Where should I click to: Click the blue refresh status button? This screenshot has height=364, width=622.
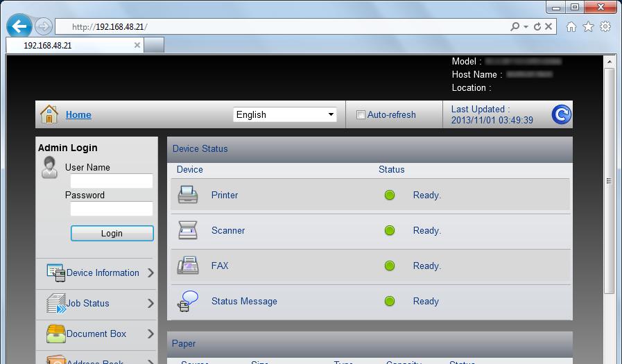(x=561, y=114)
